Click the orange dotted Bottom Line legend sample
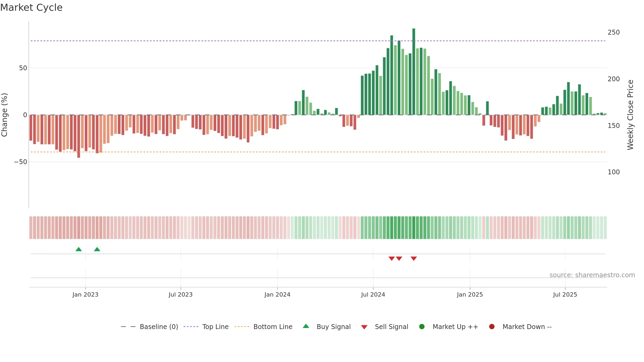 (x=242, y=327)
